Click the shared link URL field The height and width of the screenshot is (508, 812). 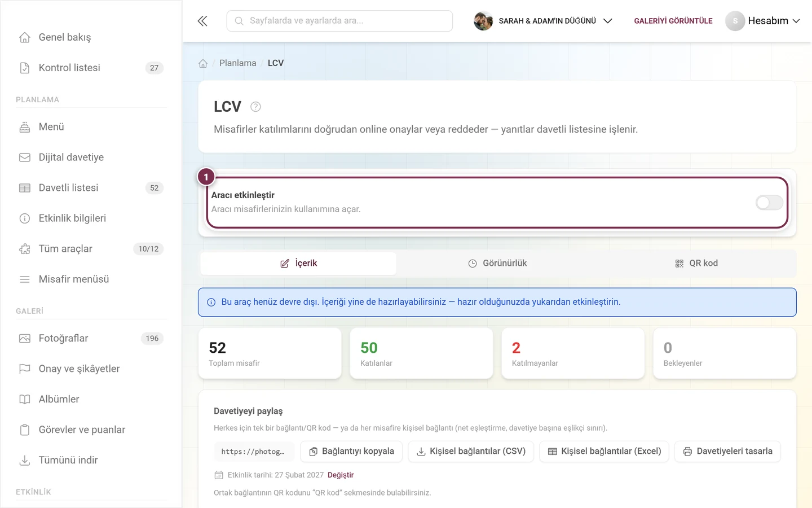pyautogui.click(x=254, y=452)
